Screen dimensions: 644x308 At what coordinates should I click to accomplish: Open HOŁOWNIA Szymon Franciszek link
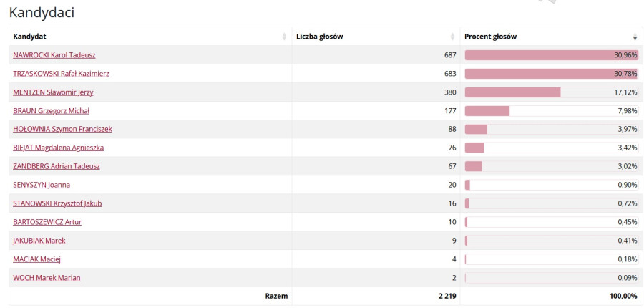62,129
